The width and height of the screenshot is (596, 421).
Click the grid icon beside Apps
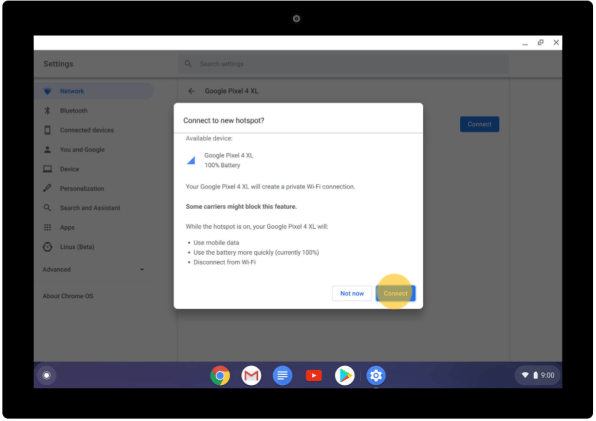48,227
